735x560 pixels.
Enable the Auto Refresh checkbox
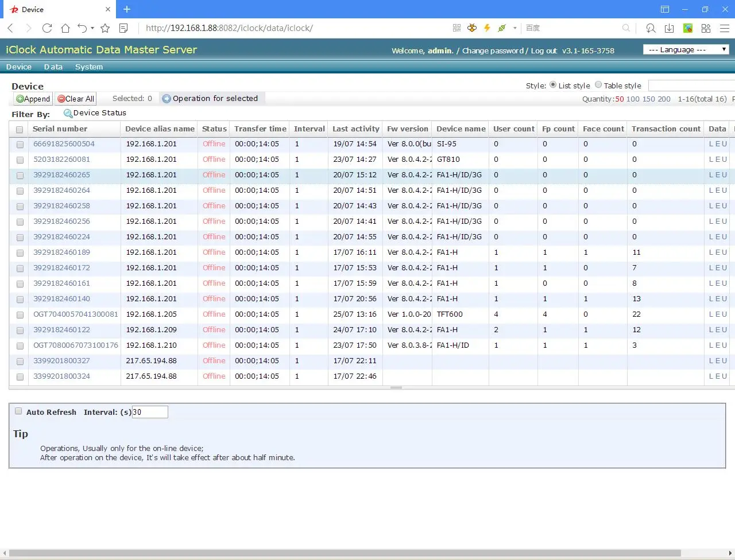click(18, 411)
